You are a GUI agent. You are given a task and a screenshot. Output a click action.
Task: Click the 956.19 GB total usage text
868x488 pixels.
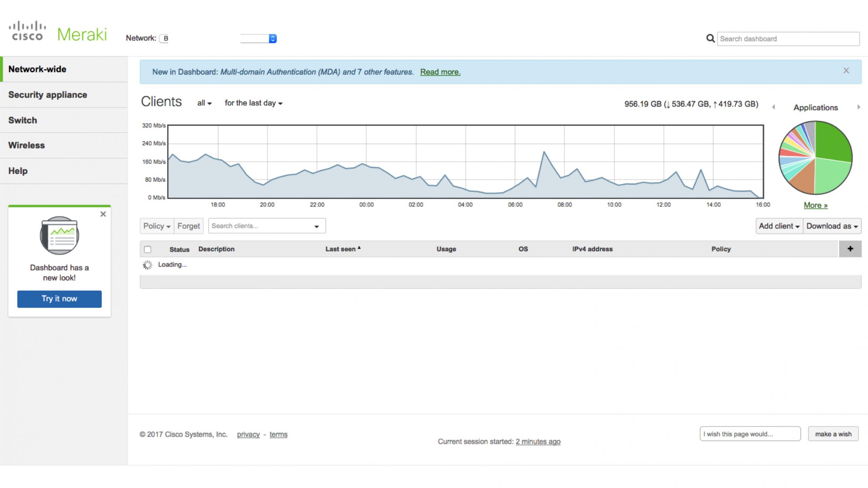[x=691, y=104]
